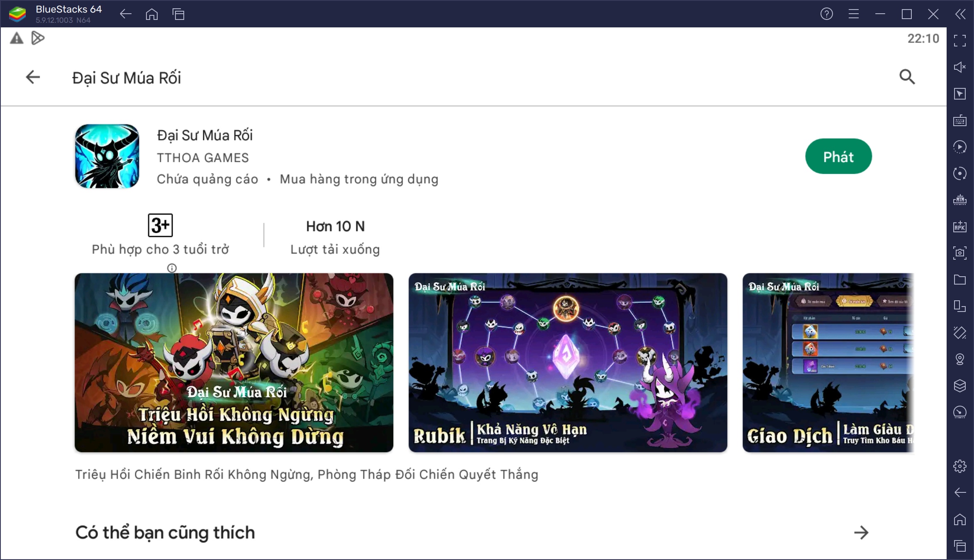The width and height of the screenshot is (974, 560).
Task: Open recent apps in title bar
Action: (178, 14)
